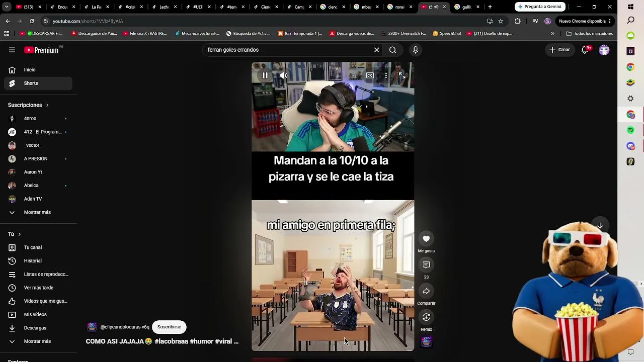Go back in the browser
The width and height of the screenshot is (644, 362).
click(8, 21)
